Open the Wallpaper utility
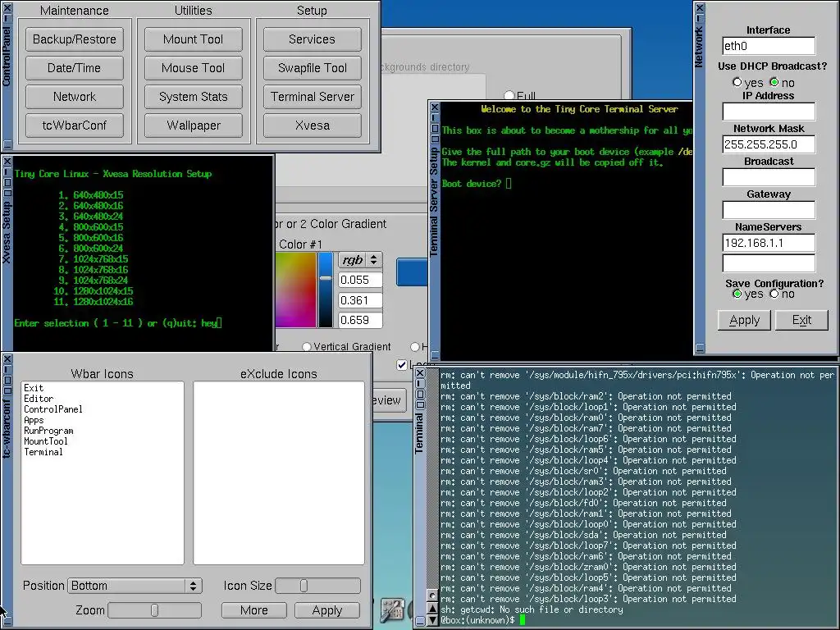Viewport: 840px width, 630px height. (x=194, y=126)
